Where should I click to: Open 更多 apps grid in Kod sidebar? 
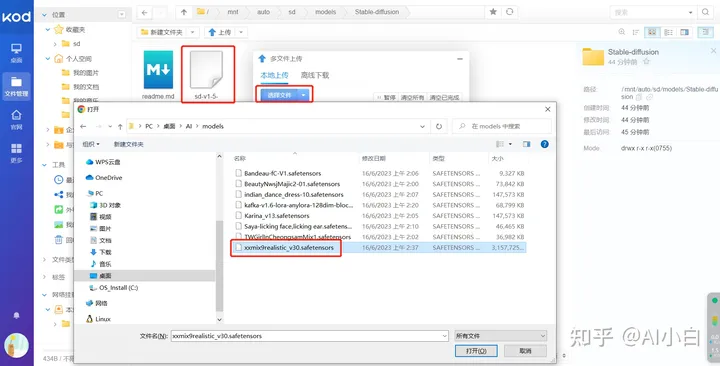pos(17,153)
